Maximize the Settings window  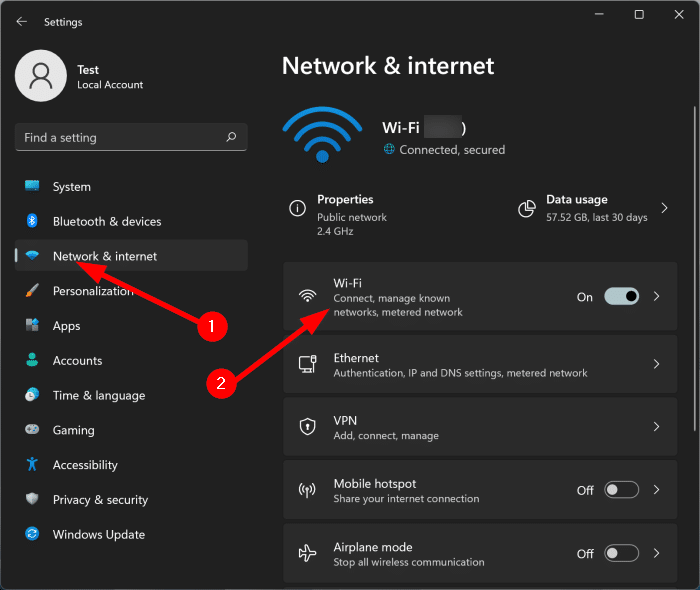tap(639, 14)
